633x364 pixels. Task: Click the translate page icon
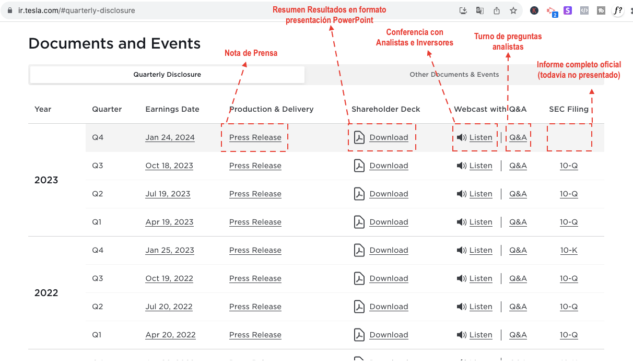[x=479, y=10]
